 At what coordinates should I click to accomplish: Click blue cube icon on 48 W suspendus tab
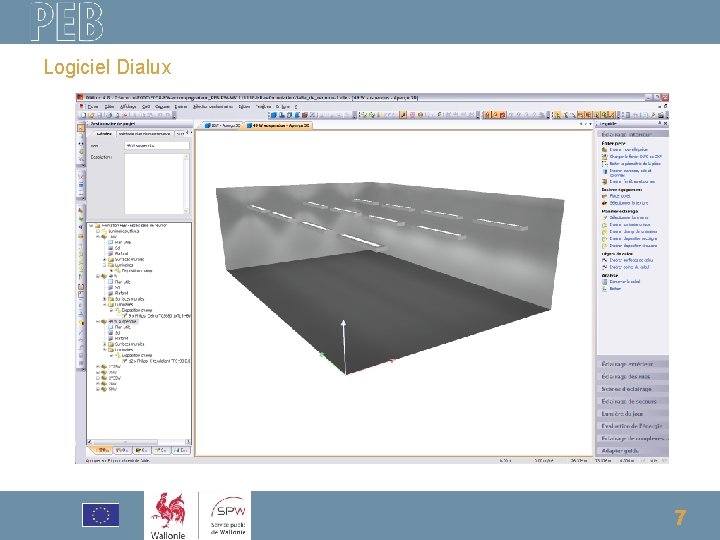click(250, 125)
